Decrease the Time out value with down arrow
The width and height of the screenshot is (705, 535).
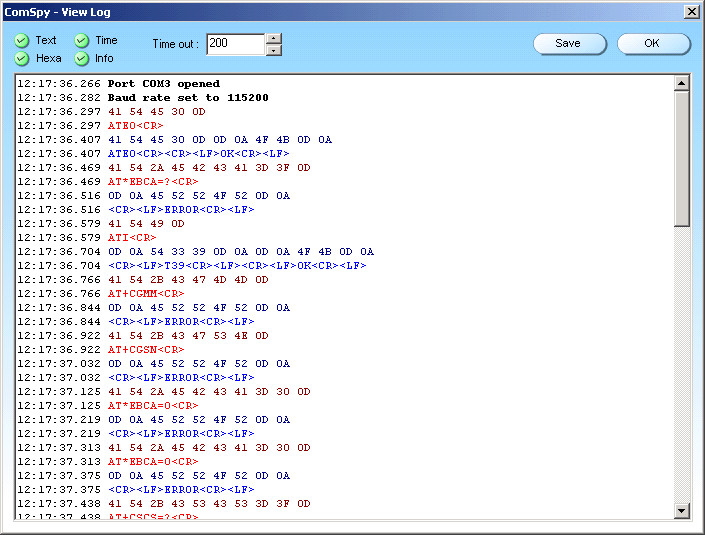point(273,50)
